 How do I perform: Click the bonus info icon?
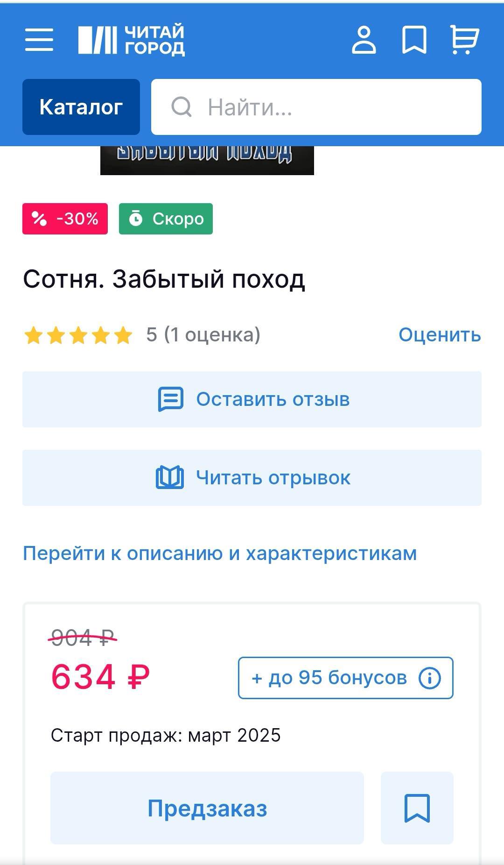tap(429, 678)
